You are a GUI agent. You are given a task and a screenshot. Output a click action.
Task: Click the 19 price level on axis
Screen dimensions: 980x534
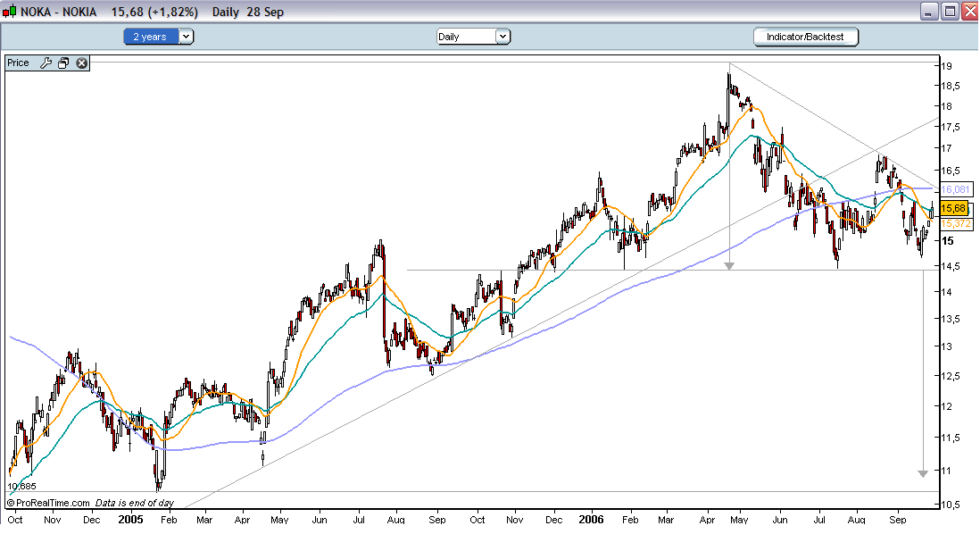(x=946, y=66)
